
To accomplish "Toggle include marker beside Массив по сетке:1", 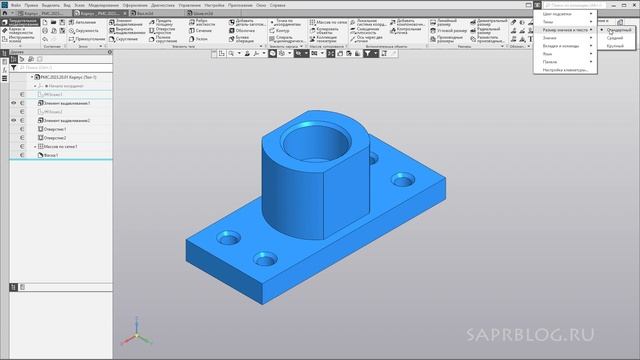I will point(22,146).
